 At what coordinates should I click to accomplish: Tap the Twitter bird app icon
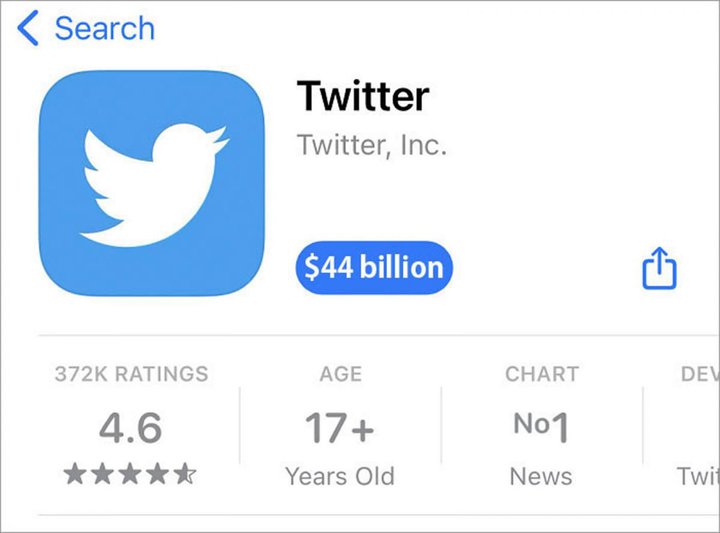(152, 184)
